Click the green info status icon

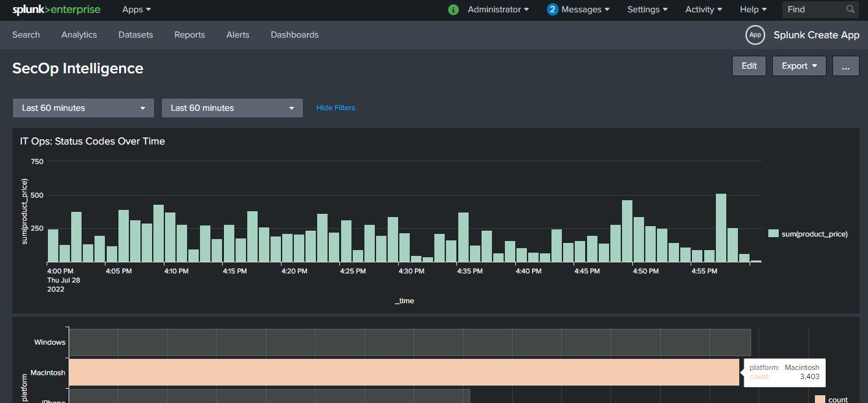tap(453, 10)
